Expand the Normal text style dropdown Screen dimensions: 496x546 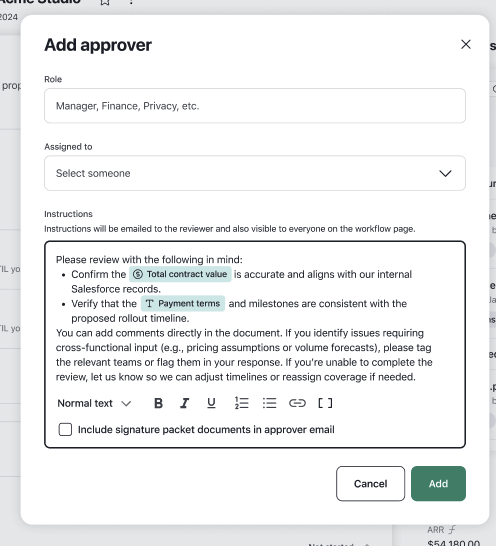(x=94, y=403)
